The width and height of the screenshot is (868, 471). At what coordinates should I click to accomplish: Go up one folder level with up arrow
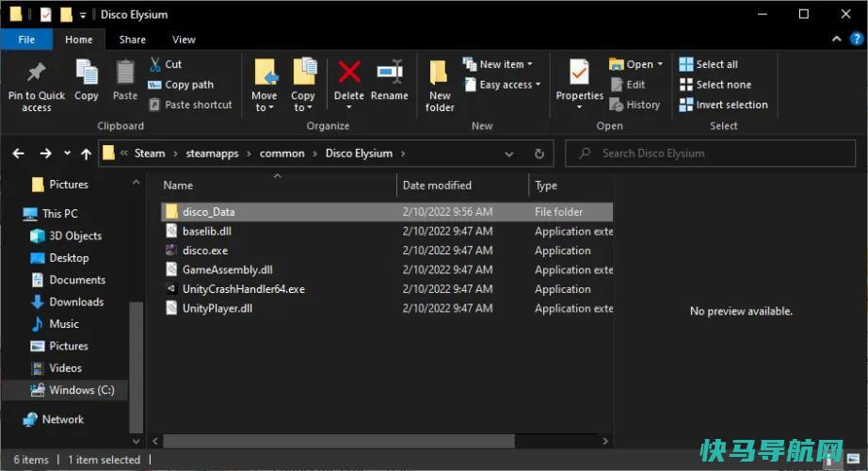click(86, 154)
